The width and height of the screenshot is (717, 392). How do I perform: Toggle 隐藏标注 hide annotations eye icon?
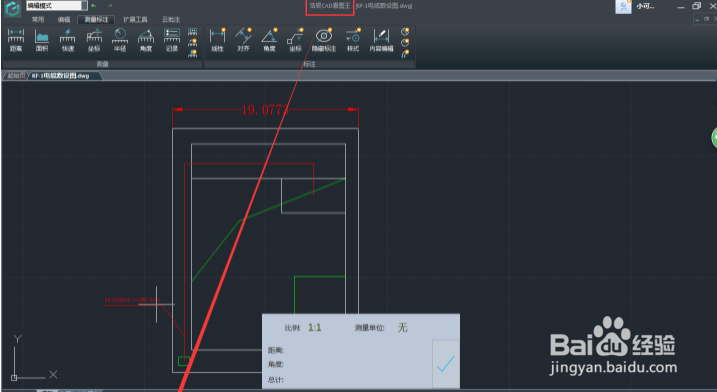(x=324, y=40)
